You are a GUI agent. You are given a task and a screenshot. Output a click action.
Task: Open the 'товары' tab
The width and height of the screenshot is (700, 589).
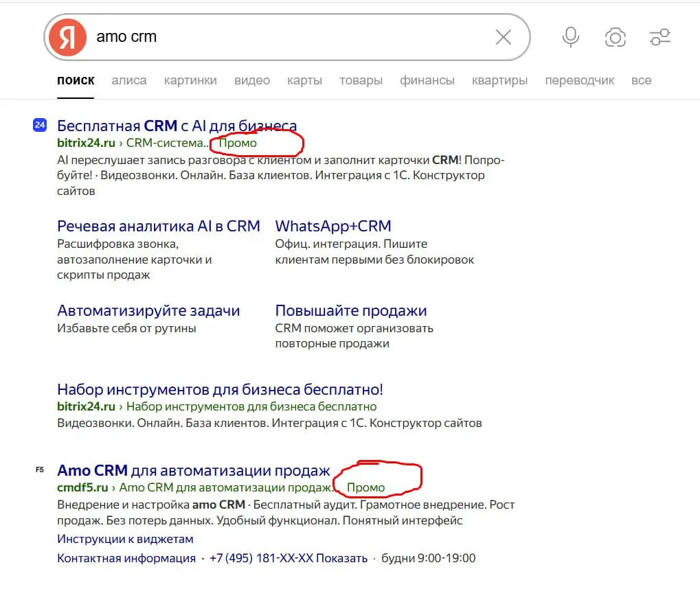pos(361,80)
